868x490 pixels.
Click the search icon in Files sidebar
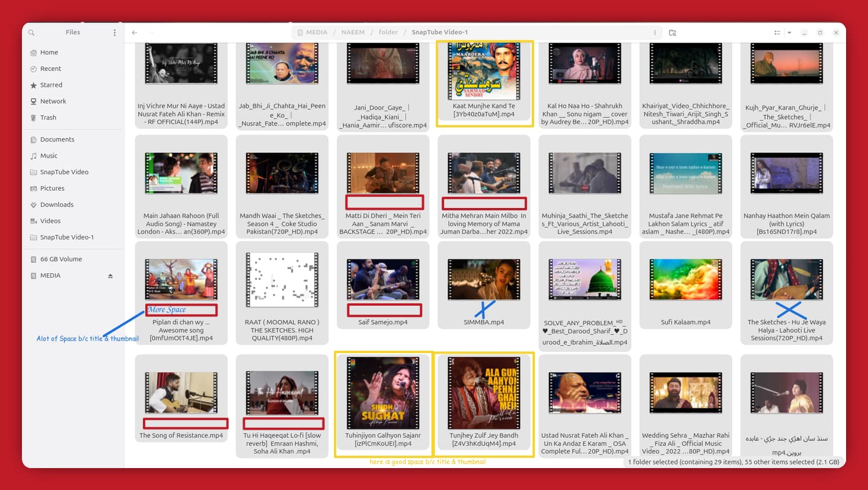(31, 33)
